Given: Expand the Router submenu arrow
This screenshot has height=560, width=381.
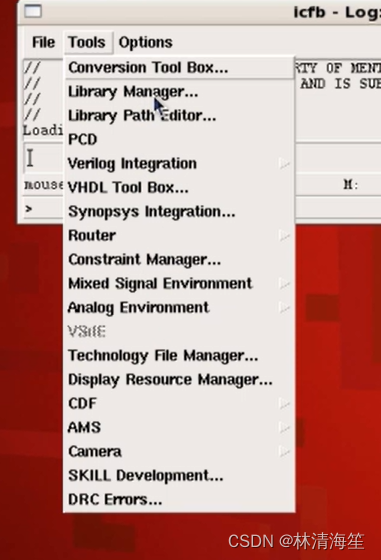Looking at the screenshot, I should (x=285, y=236).
